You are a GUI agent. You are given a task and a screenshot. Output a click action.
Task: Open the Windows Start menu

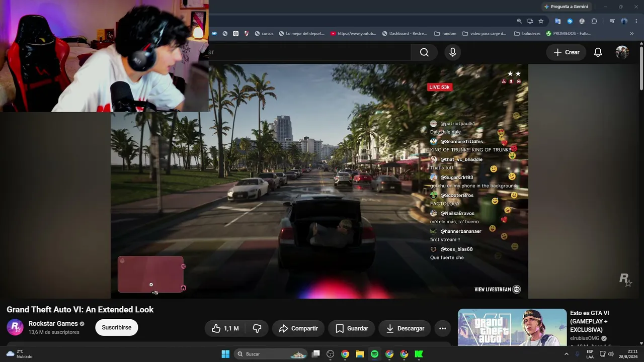225,354
